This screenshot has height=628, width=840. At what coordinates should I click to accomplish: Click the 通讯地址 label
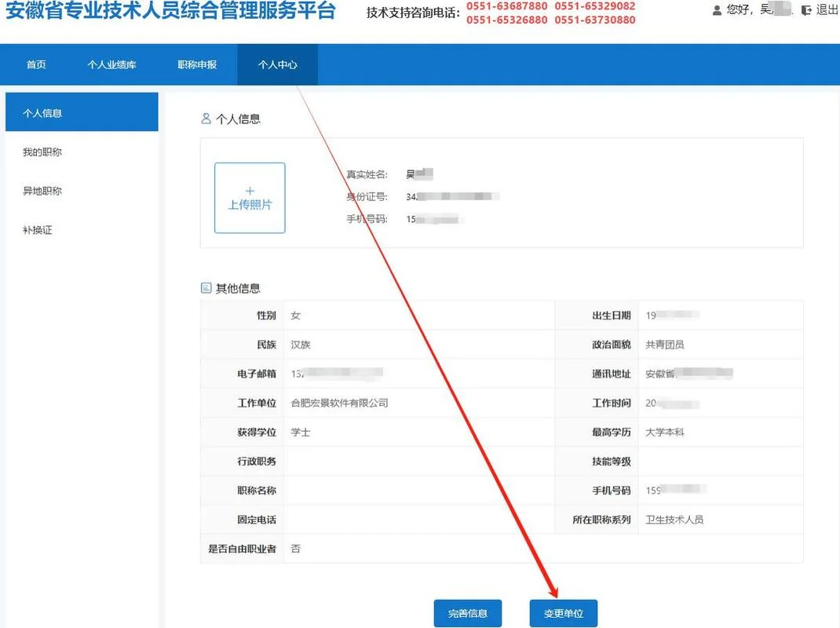click(x=612, y=374)
